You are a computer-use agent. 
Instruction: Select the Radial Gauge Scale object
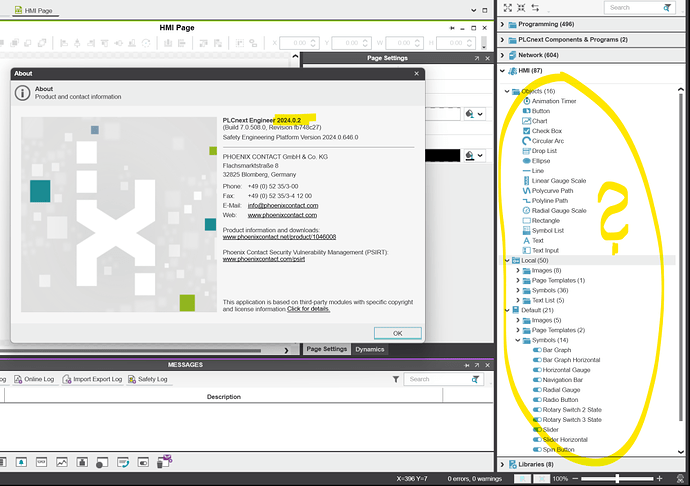(558, 211)
